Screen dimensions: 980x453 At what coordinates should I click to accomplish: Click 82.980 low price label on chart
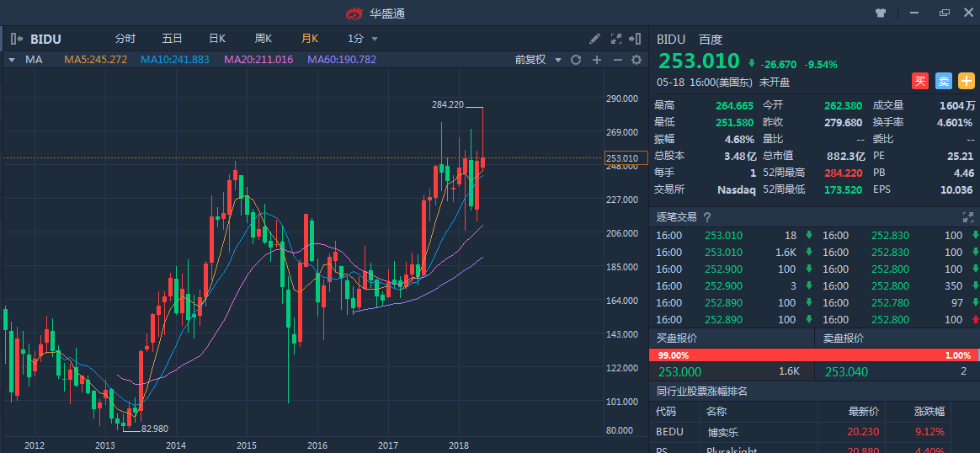[154, 429]
